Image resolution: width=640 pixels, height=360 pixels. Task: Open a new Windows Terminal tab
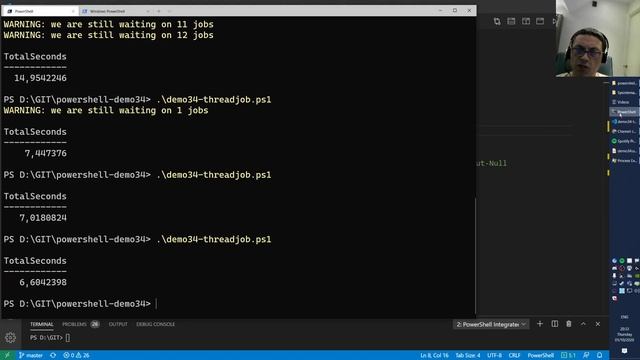pos(159,11)
